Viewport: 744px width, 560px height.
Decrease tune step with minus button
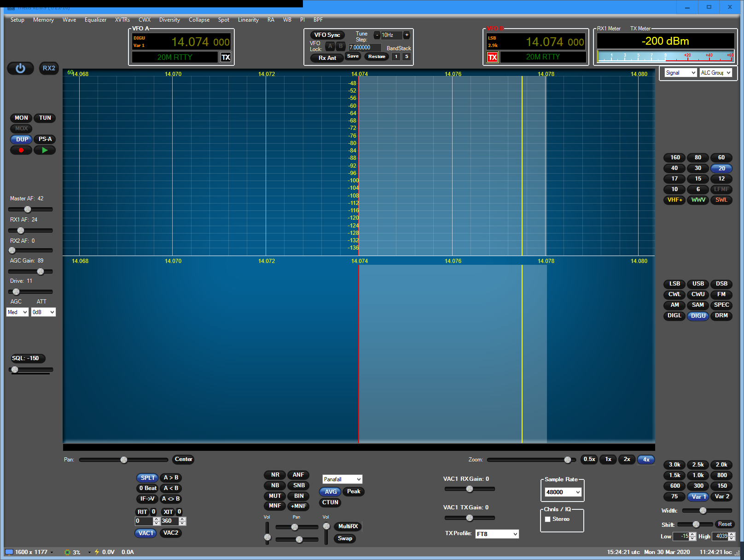(377, 35)
